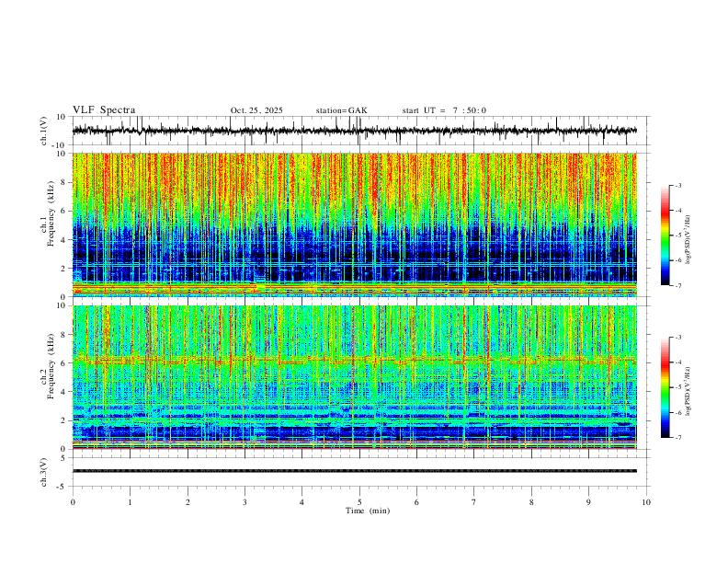Click the "-7" label on ch.1 colorbar

(x=677, y=286)
